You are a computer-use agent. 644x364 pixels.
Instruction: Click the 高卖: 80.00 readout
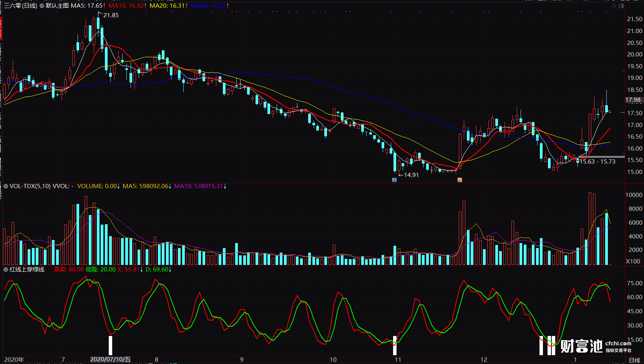69,270
